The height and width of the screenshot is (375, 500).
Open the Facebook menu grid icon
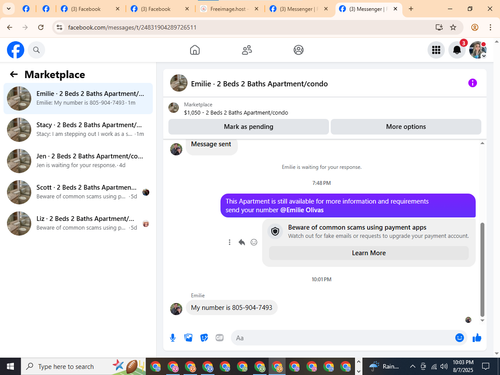click(436, 50)
